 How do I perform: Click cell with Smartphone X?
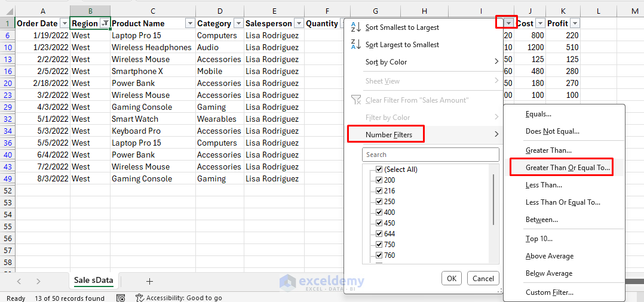pyautogui.click(x=153, y=71)
